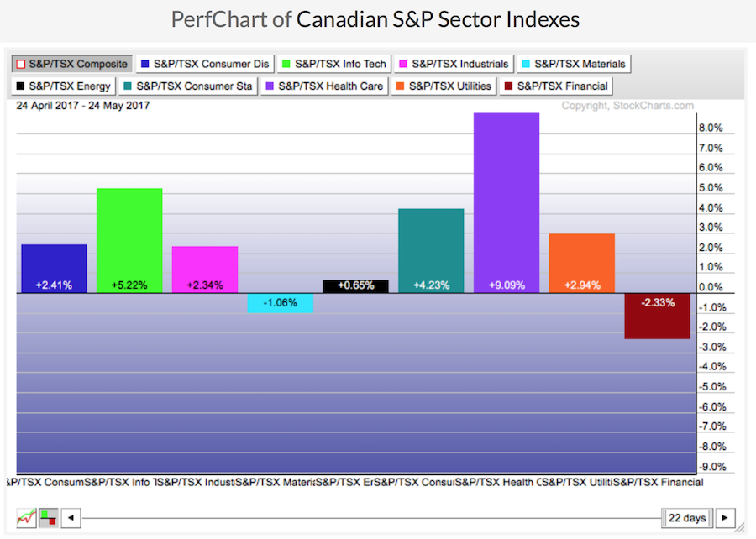The height and width of the screenshot is (539, 756).
Task: Select the histogram bar chart mode icon
Action: (x=49, y=517)
